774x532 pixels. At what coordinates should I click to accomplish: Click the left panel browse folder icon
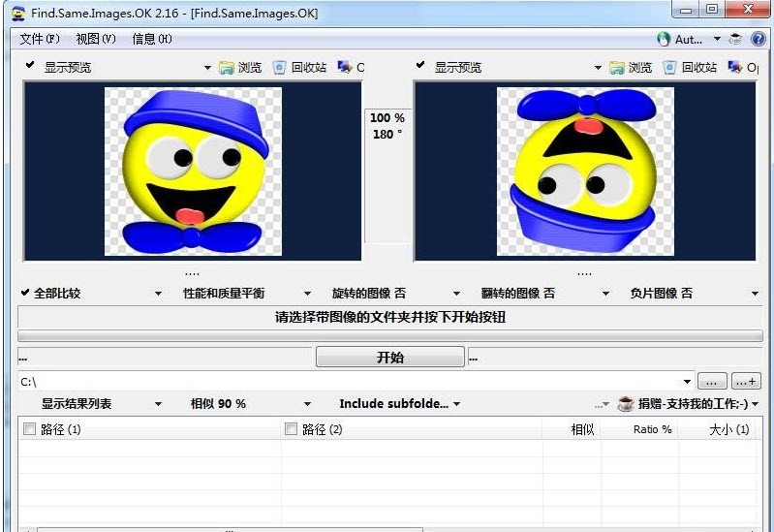click(x=227, y=68)
